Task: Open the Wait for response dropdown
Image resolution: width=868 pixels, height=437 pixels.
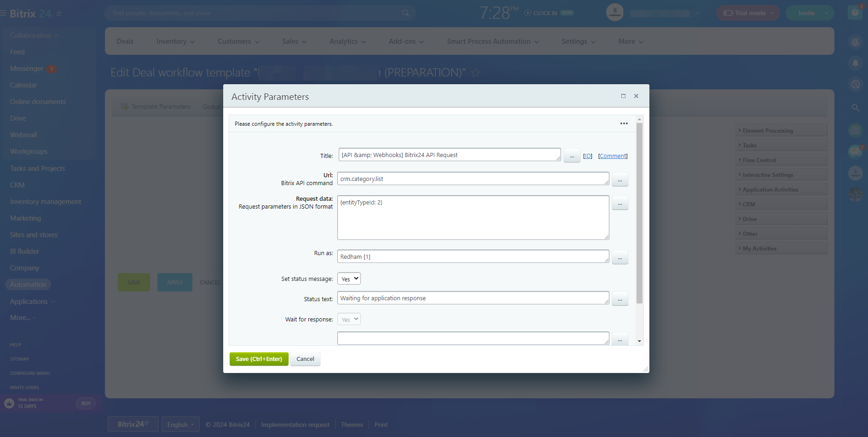Action: coord(349,320)
